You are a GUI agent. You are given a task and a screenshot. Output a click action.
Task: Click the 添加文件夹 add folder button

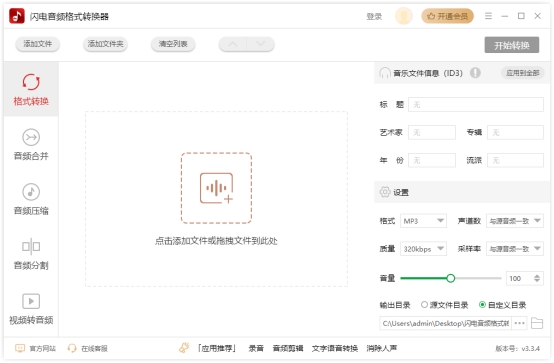105,44
